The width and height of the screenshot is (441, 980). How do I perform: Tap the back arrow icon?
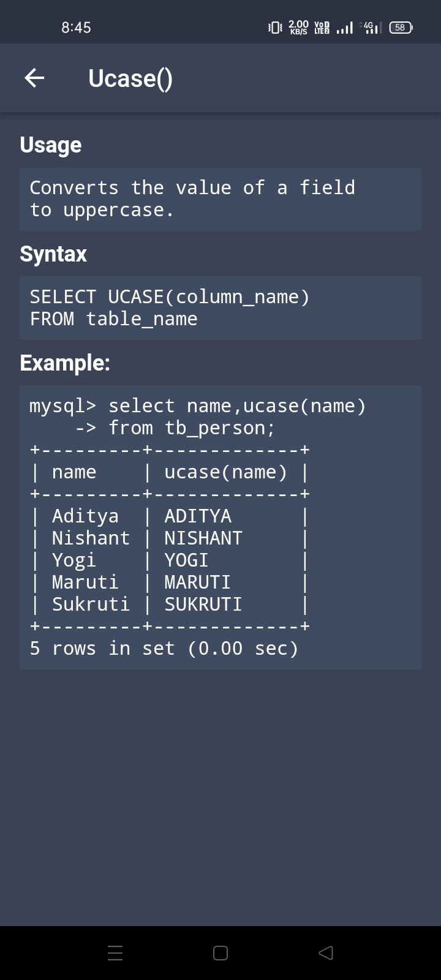[x=34, y=78]
